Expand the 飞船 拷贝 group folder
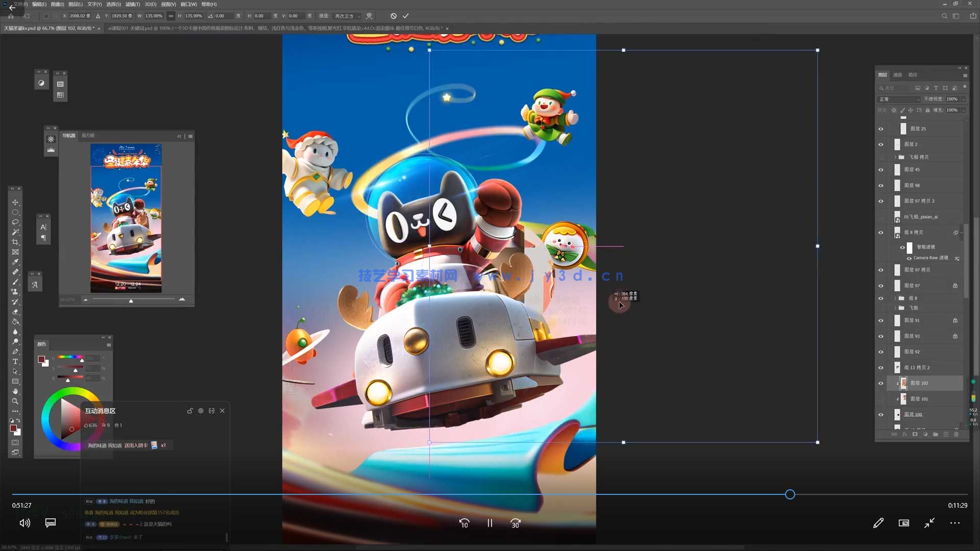980x551 pixels. click(x=895, y=157)
